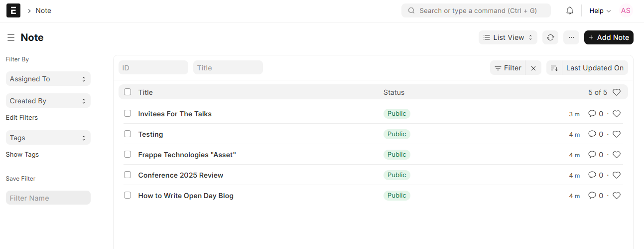Toggle sort direction icon

(x=554, y=68)
